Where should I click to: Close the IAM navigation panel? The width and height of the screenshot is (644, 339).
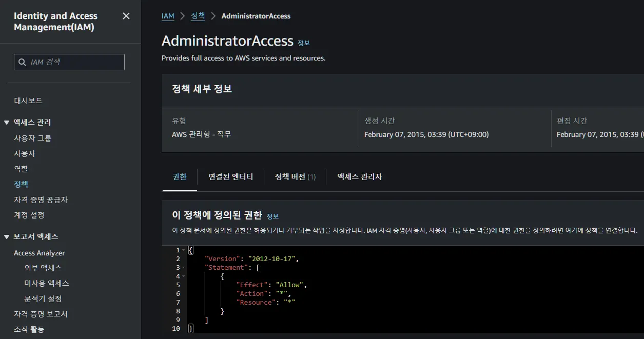coord(126,16)
